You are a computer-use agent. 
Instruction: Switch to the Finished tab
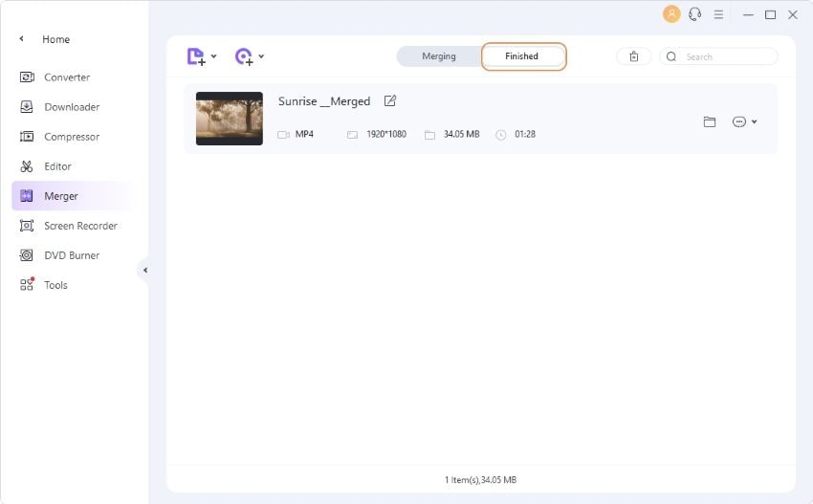click(522, 56)
